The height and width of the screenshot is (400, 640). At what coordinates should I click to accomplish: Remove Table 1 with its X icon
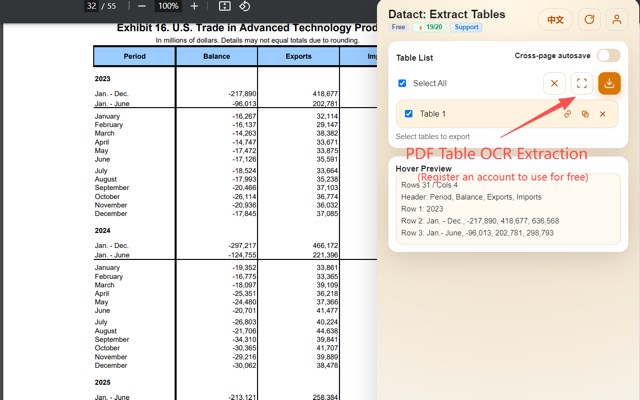coord(602,114)
